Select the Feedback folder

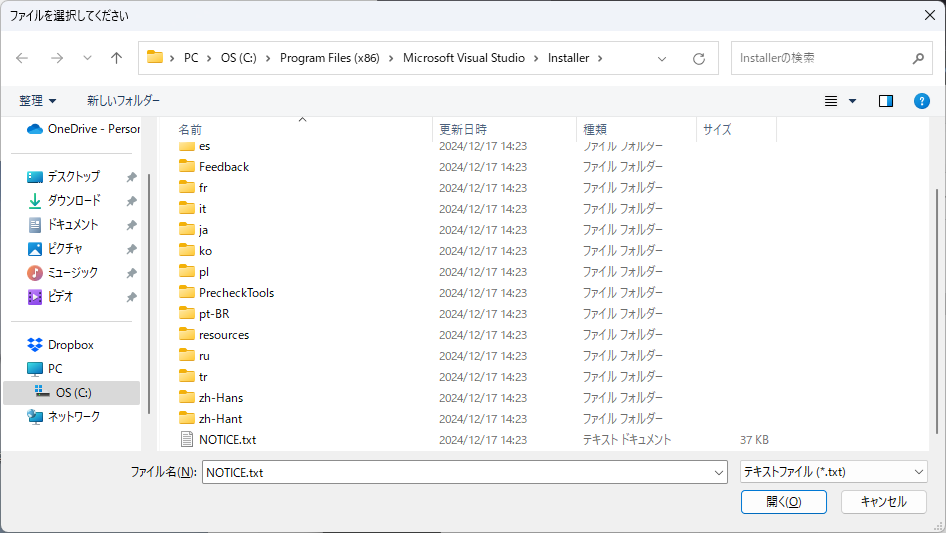pyautogui.click(x=223, y=167)
